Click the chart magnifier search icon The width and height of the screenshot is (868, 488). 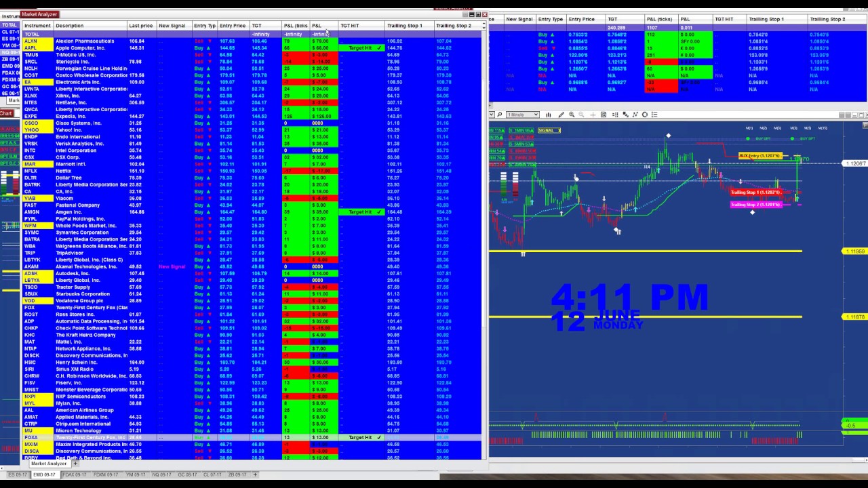coord(499,115)
